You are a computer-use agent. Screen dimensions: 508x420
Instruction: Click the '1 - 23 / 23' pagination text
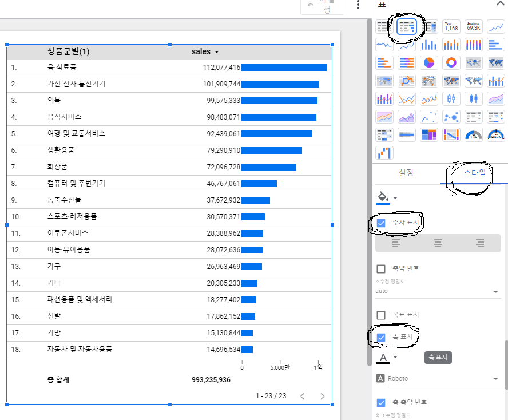[271, 396]
